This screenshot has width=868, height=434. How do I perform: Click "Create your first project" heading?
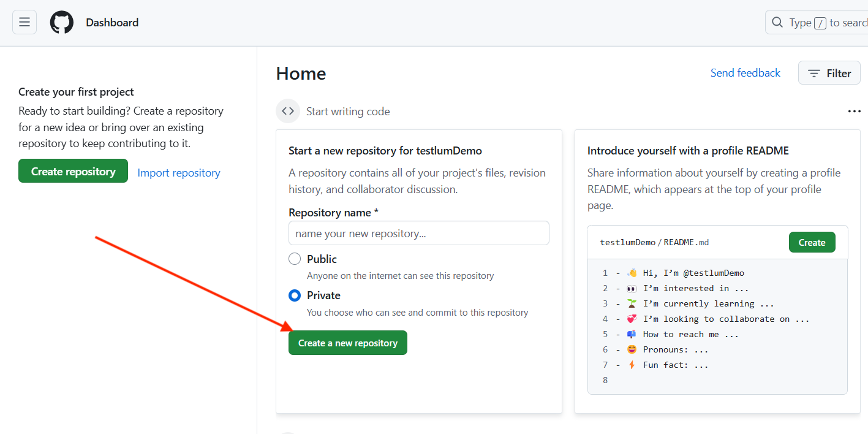coord(76,92)
